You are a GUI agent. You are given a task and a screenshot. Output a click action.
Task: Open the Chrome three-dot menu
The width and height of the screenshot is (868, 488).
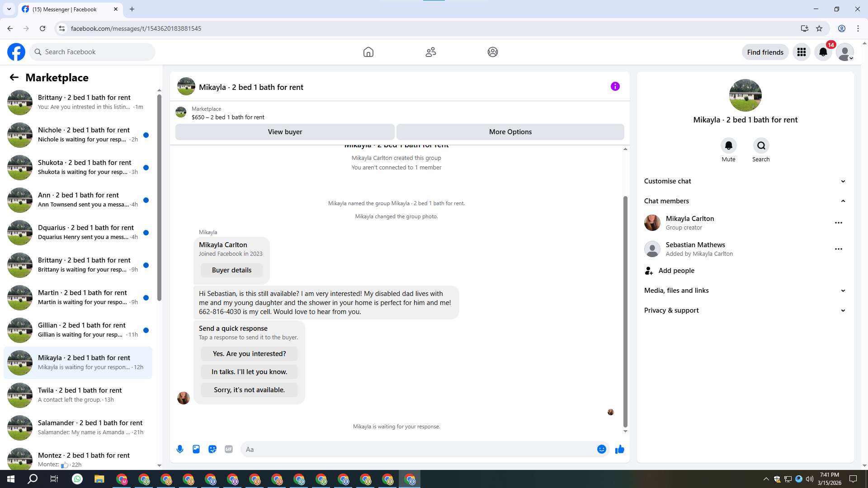(858, 28)
